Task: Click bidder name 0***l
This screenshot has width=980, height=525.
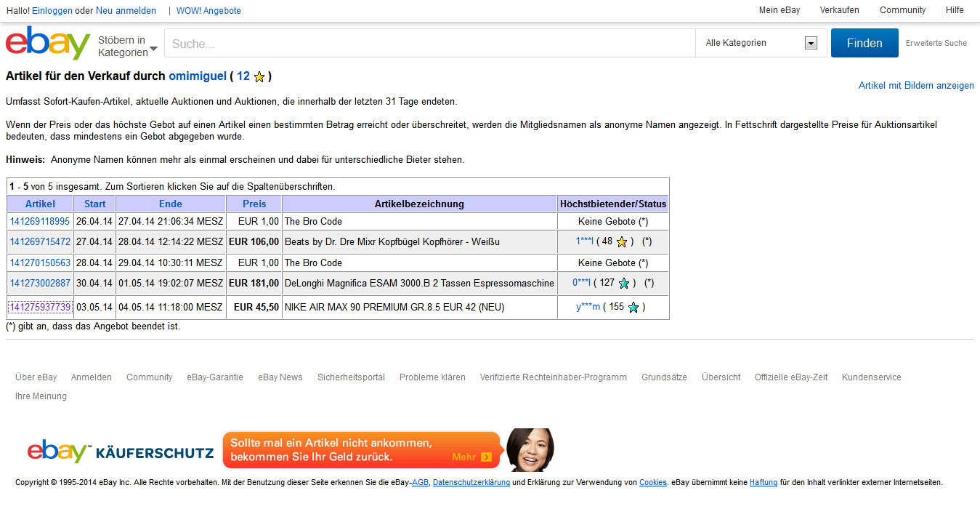Action: [581, 283]
